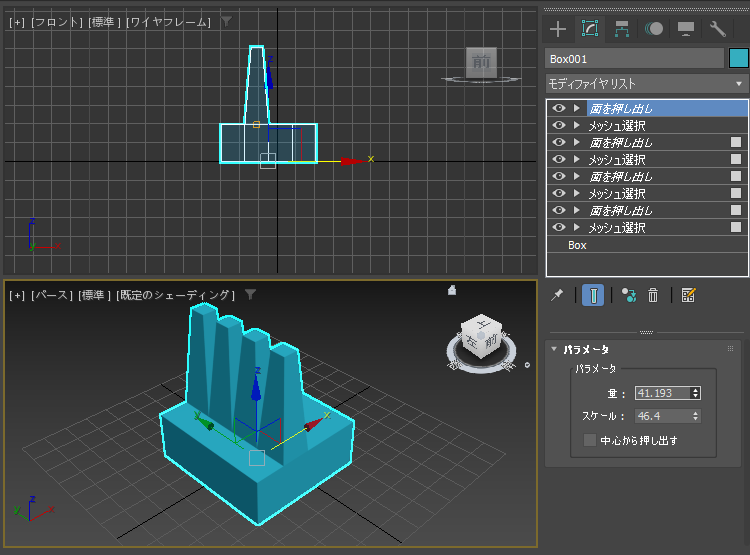Click the perspective viewport ViewCube
This screenshot has width=750, height=555.
(x=482, y=336)
